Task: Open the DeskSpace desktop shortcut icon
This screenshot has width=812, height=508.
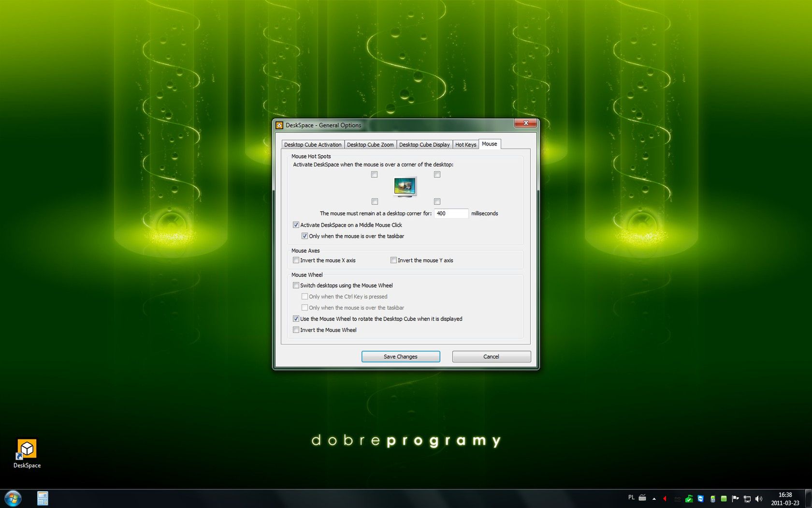Action: point(27,453)
